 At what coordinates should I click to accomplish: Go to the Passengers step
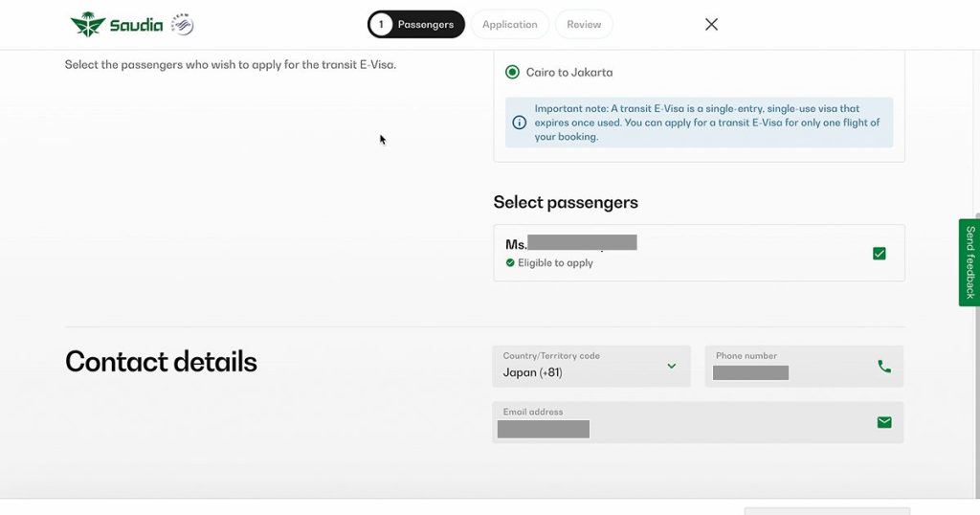[416, 25]
